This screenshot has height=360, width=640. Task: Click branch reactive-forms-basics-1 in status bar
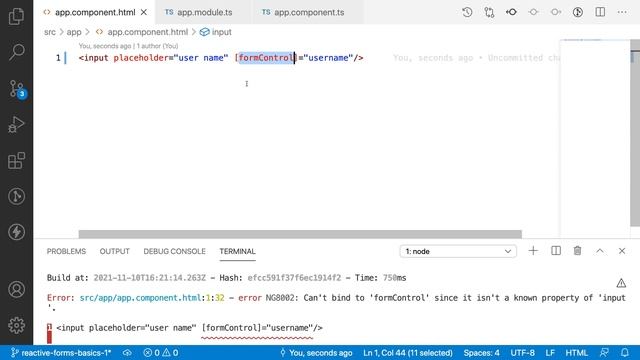click(61, 353)
